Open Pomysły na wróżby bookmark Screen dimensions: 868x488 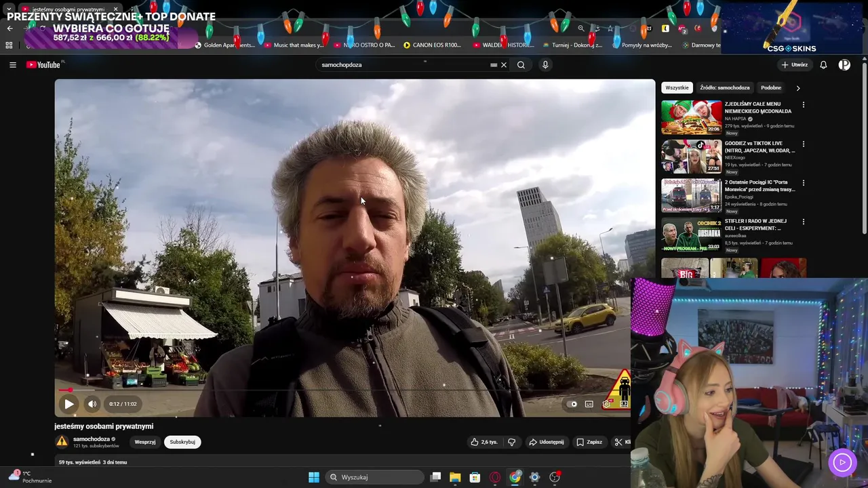click(642, 45)
